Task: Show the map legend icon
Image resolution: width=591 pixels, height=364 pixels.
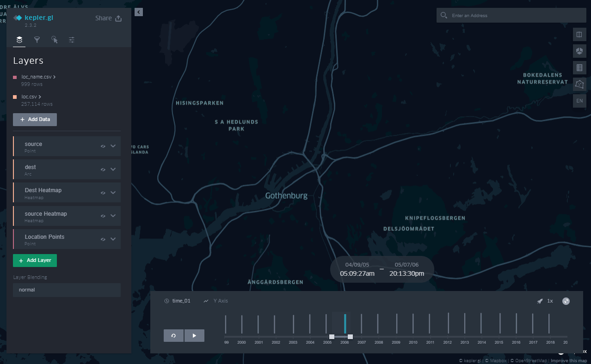Action: 579,68
